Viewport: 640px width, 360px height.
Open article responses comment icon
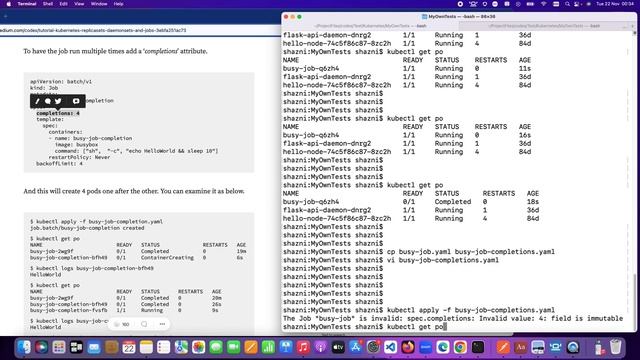coord(144,324)
